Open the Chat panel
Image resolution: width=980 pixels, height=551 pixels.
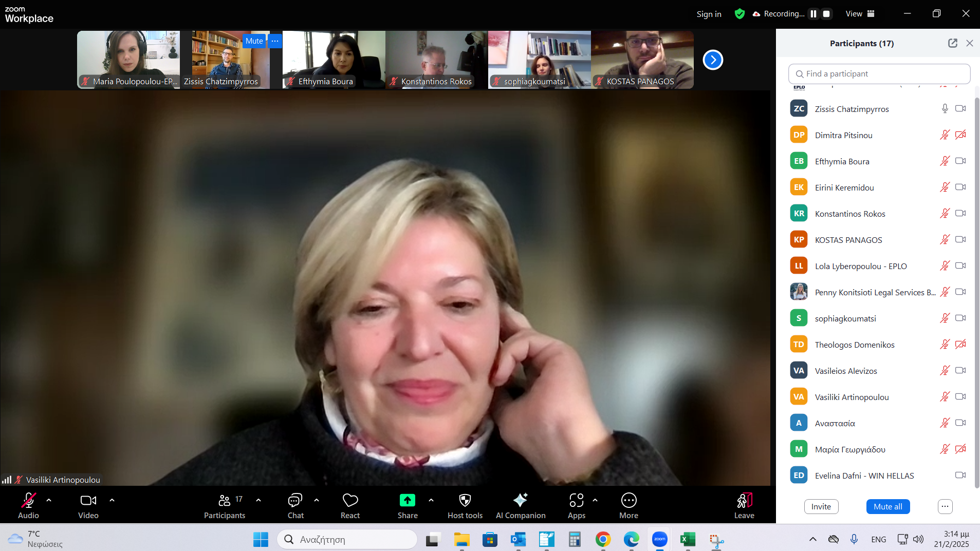(295, 505)
